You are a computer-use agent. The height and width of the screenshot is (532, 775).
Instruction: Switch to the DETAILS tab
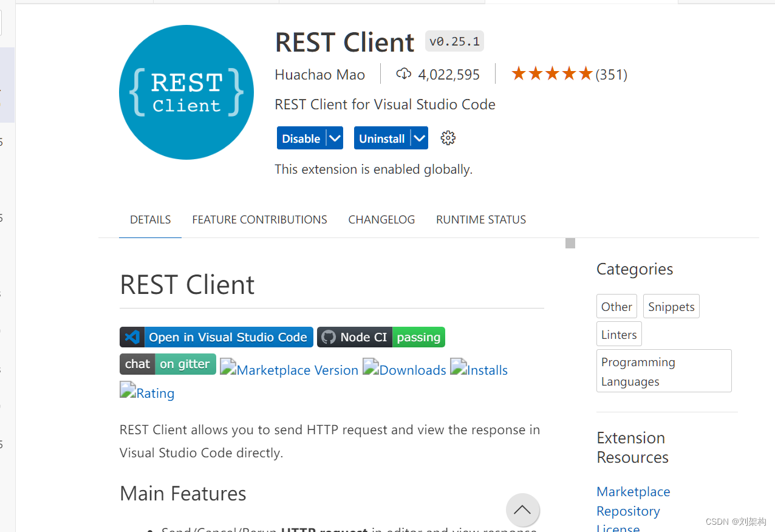(150, 220)
